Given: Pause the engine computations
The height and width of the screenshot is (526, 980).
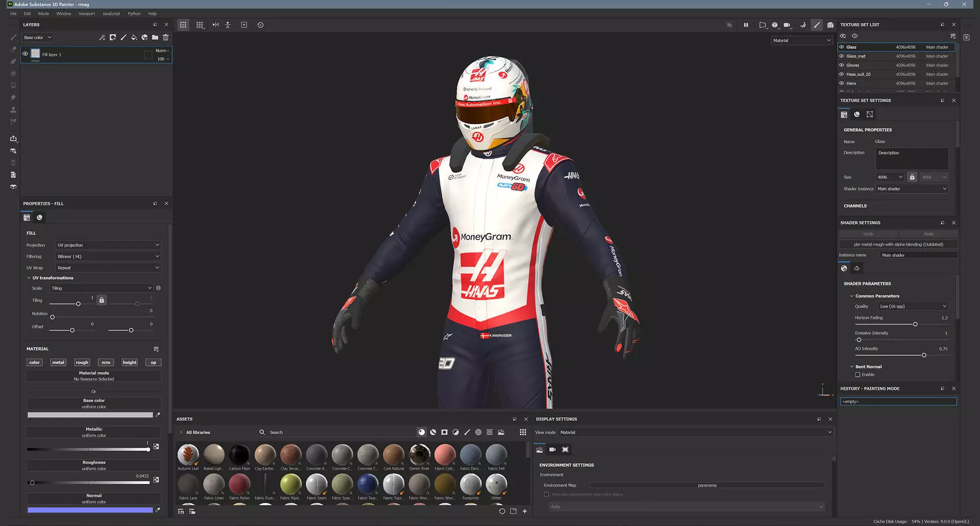Looking at the screenshot, I should click(x=746, y=24).
